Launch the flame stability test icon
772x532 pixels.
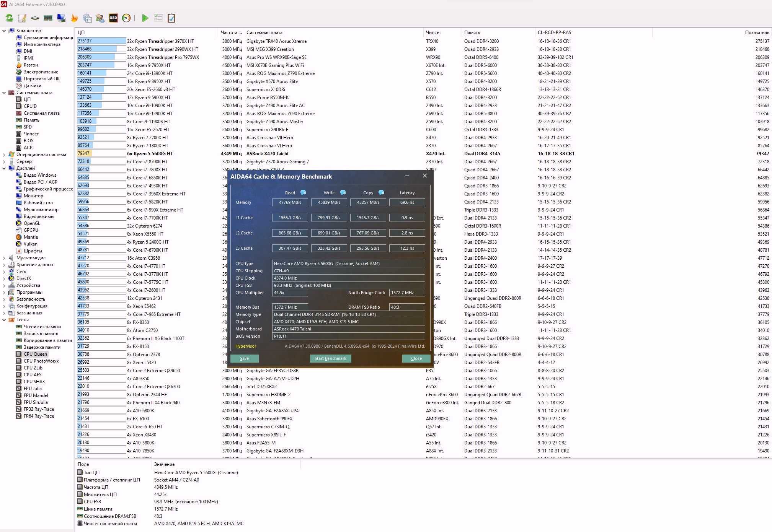(74, 18)
